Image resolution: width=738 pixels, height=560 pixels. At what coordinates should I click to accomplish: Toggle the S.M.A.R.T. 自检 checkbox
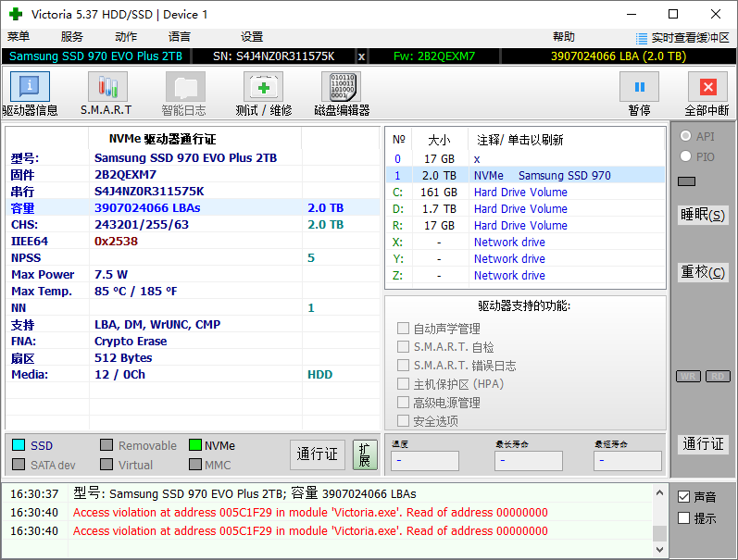point(403,347)
